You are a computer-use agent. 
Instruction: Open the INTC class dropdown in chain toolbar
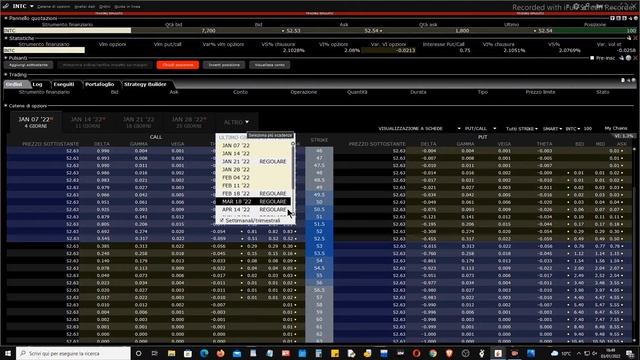point(573,129)
